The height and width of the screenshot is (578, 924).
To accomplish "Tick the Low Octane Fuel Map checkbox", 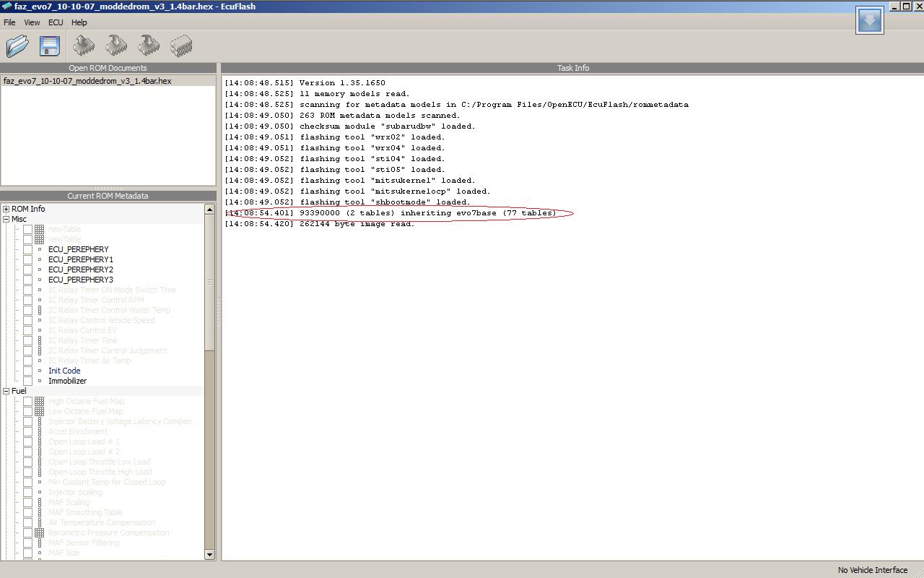I will pyautogui.click(x=27, y=411).
